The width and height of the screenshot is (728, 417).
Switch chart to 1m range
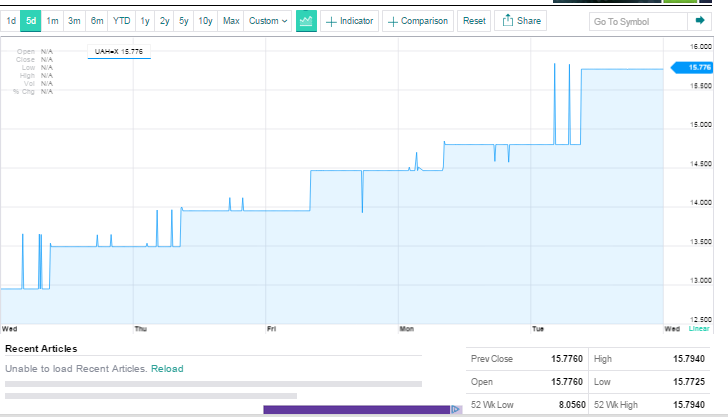pyautogui.click(x=52, y=21)
